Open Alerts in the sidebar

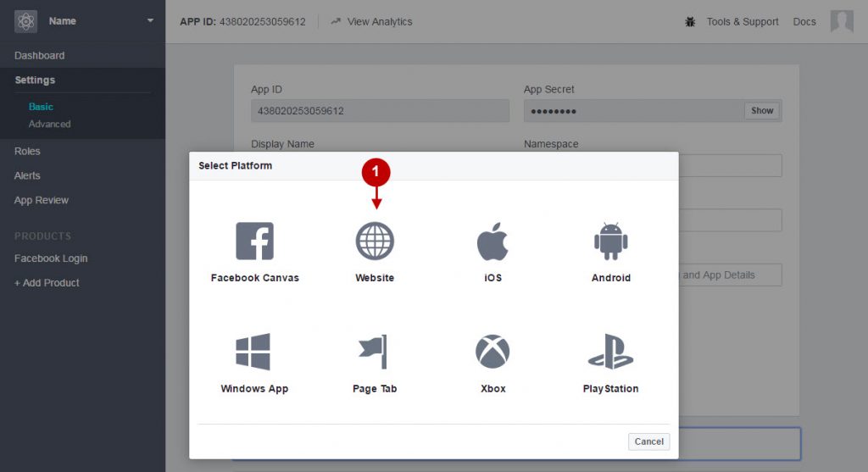[27, 175]
